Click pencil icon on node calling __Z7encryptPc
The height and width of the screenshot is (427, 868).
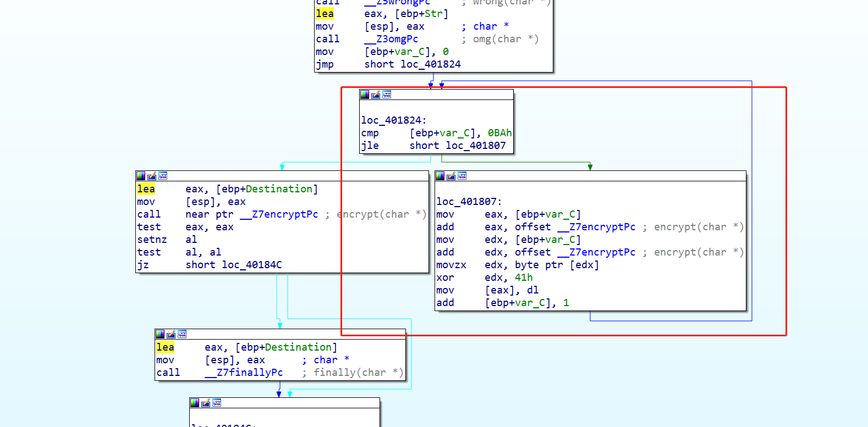tap(152, 176)
